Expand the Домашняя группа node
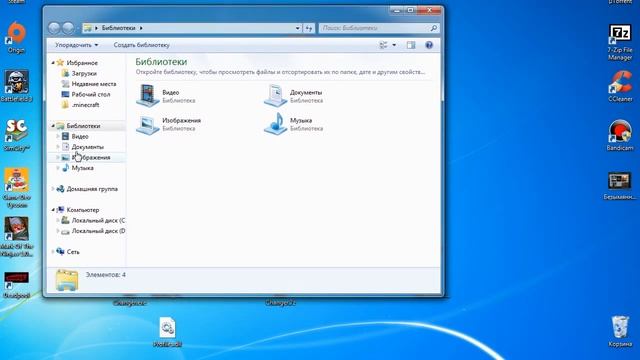This screenshot has height=360, width=640. coord(53,189)
